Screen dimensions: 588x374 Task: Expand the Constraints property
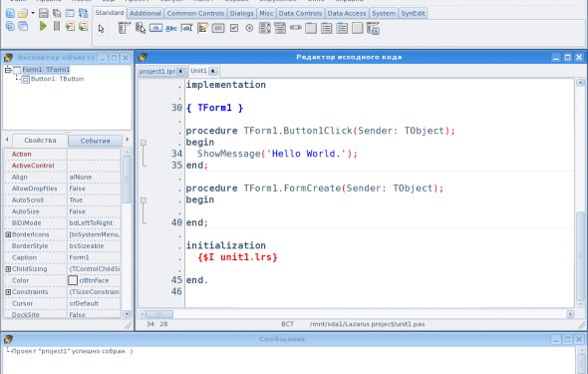pyautogui.click(x=8, y=292)
